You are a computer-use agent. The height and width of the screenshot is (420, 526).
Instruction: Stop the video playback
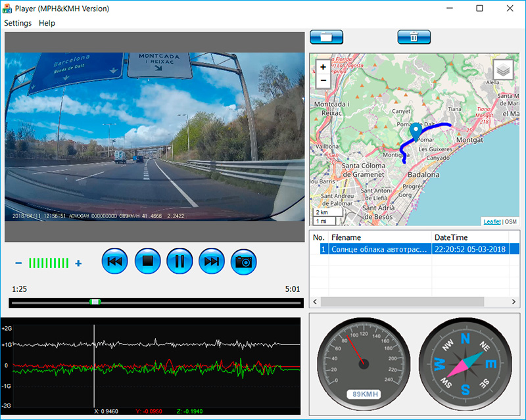tap(147, 262)
